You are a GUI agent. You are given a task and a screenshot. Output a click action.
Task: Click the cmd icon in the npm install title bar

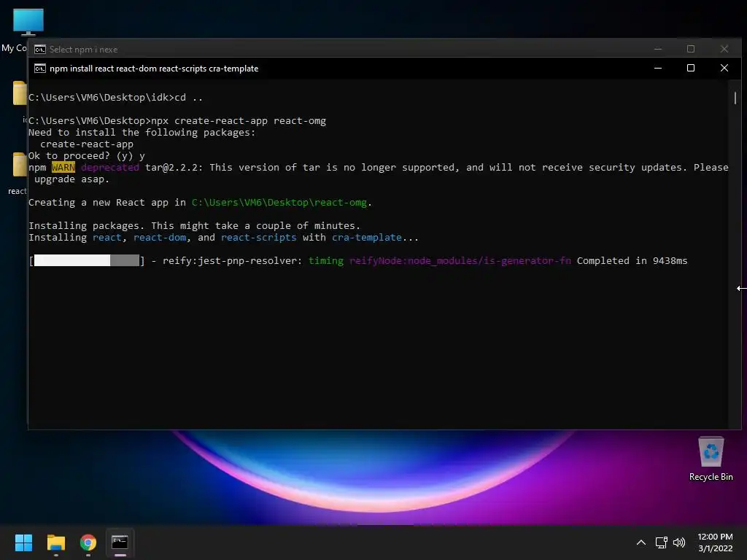[40, 69]
